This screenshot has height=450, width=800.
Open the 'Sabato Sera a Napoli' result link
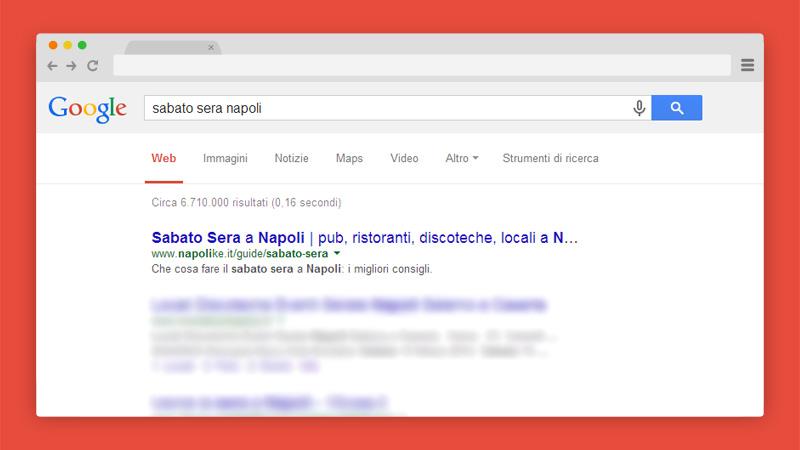click(x=365, y=238)
